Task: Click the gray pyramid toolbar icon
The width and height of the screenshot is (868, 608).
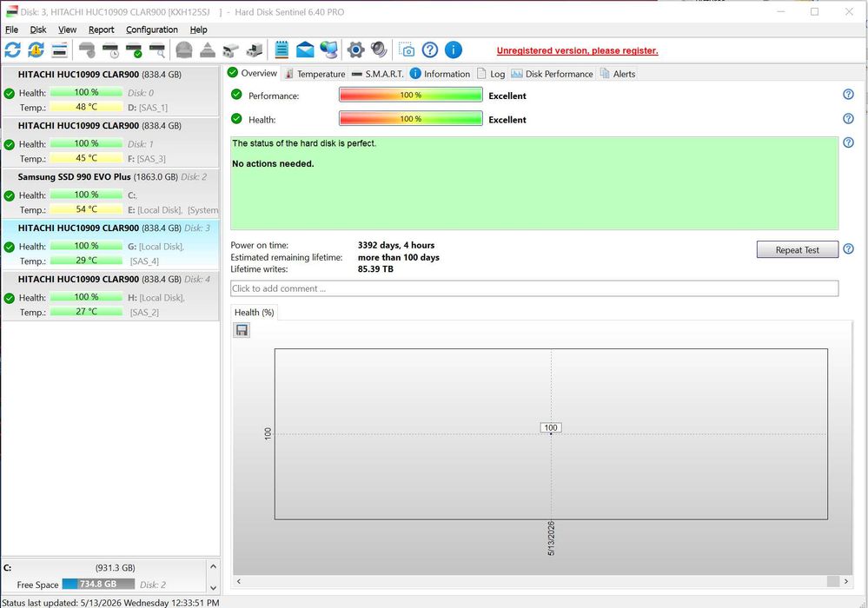Action: (x=208, y=50)
